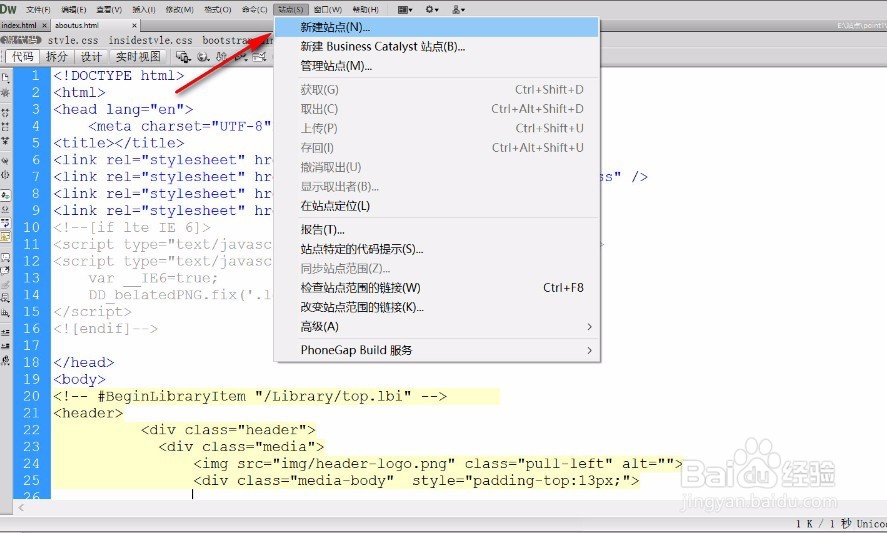
Task: Open the 编辑(E) menu
Action: pyautogui.click(x=74, y=10)
